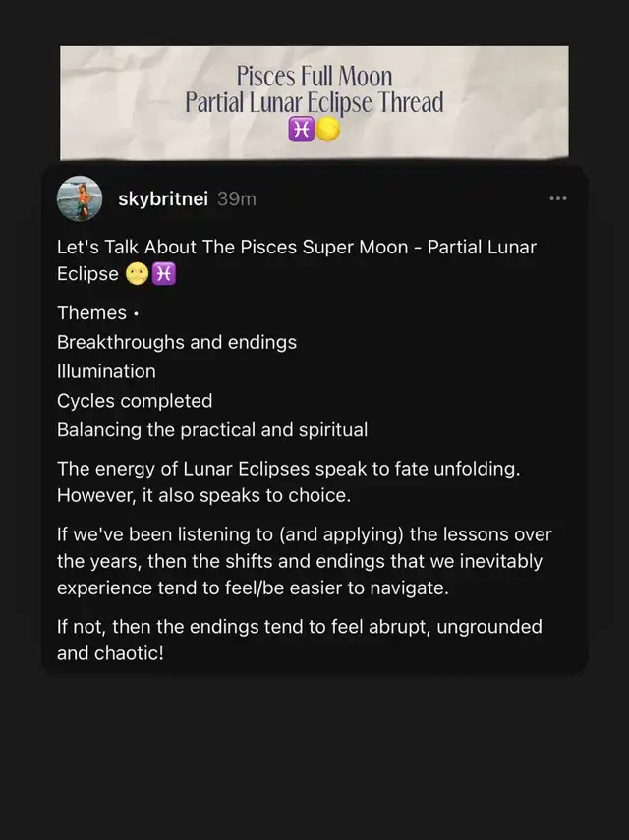Click the 'energy of Lunar Eclipses' sentence
This screenshot has height=840, width=629.
click(288, 469)
